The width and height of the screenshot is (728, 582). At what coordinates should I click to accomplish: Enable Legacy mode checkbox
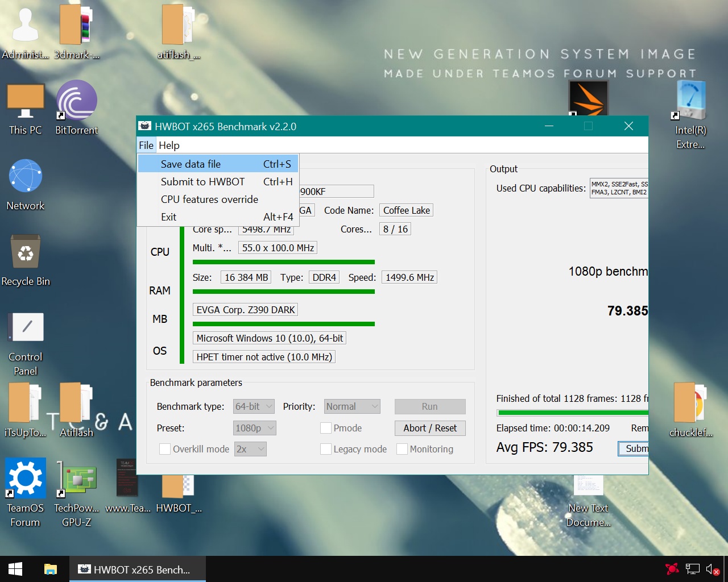pyautogui.click(x=326, y=449)
